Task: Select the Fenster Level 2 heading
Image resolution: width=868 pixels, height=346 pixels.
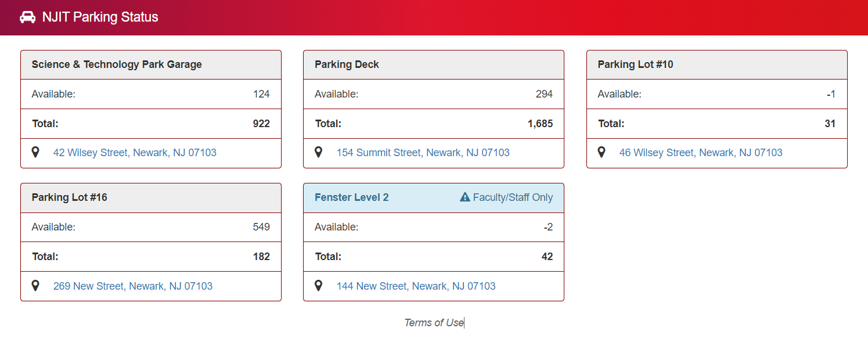Action: pyautogui.click(x=352, y=197)
